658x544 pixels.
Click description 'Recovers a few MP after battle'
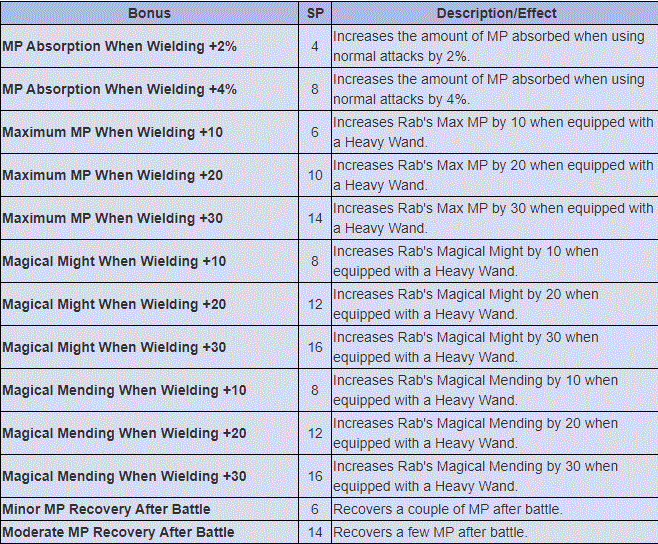[x=430, y=531]
